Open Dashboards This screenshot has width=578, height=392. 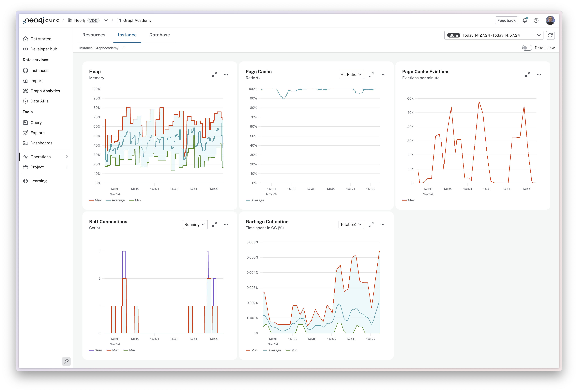41,143
